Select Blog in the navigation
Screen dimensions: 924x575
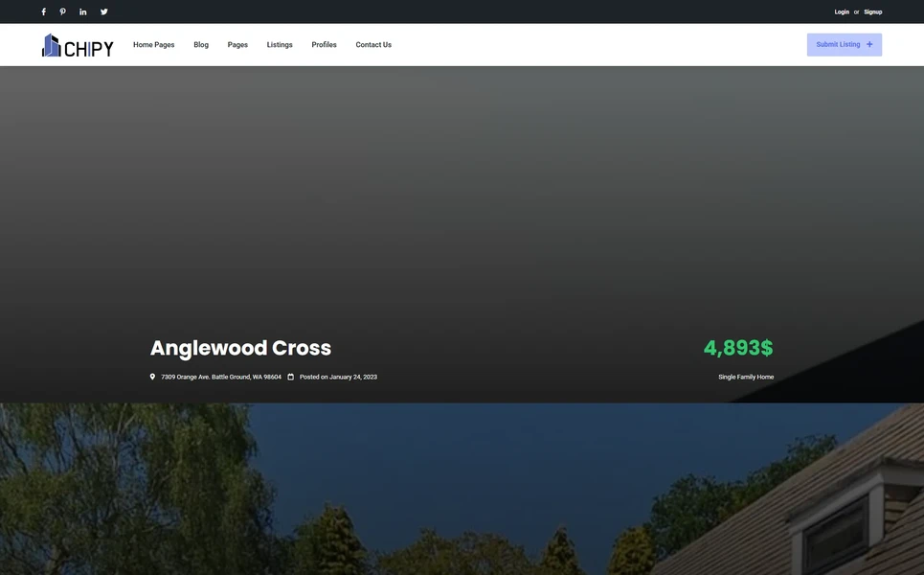click(200, 44)
